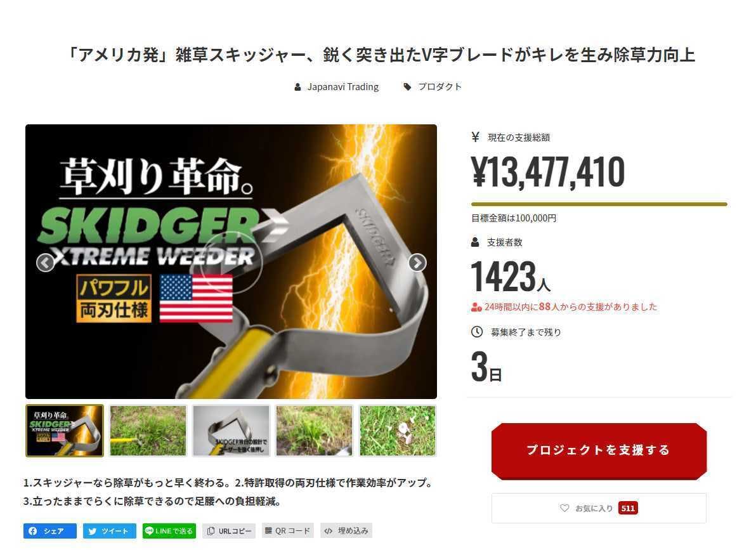Send the project via LINE
Image resolution: width=756 pixels, height=550 pixels.
[x=169, y=531]
